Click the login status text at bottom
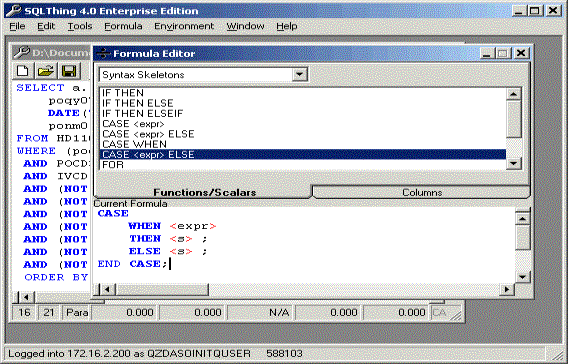This screenshot has width=568, height=364. (129, 353)
